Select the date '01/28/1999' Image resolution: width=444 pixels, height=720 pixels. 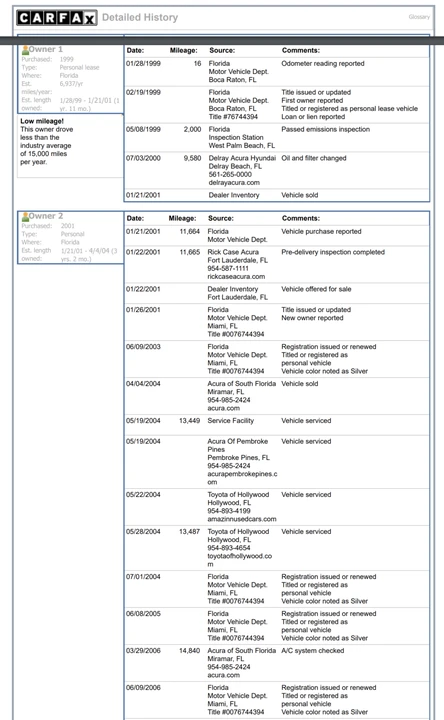tap(143, 64)
